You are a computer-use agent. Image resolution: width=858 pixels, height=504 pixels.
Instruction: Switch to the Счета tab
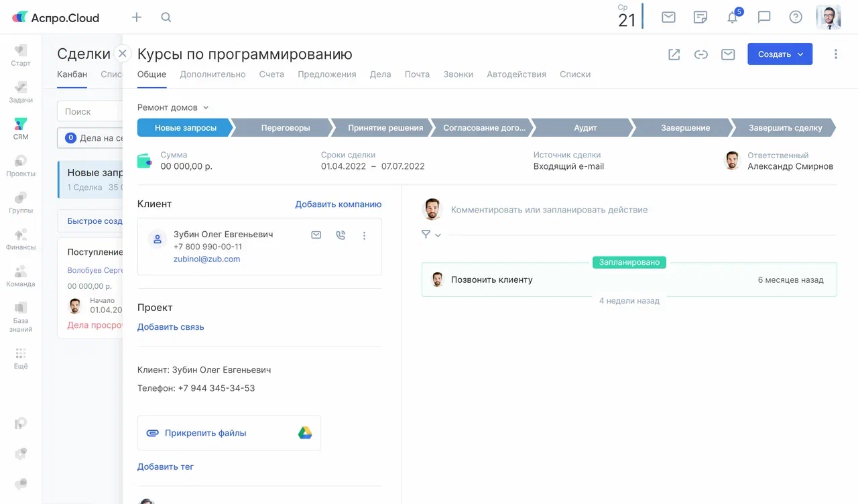tap(271, 74)
